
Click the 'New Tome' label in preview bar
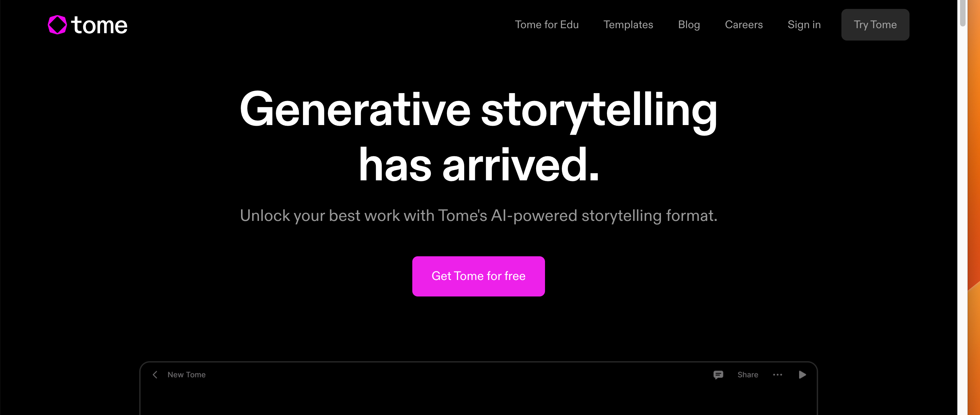click(x=186, y=374)
